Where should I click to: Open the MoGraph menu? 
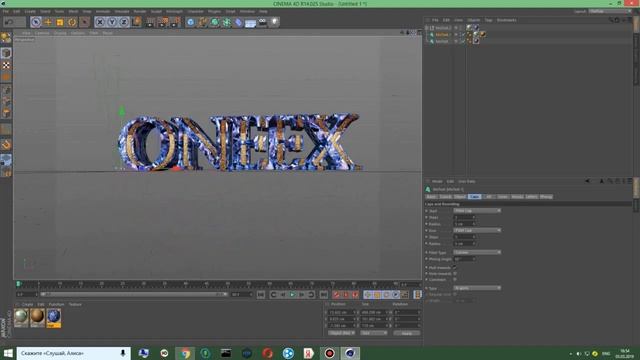pyautogui.click(x=174, y=11)
